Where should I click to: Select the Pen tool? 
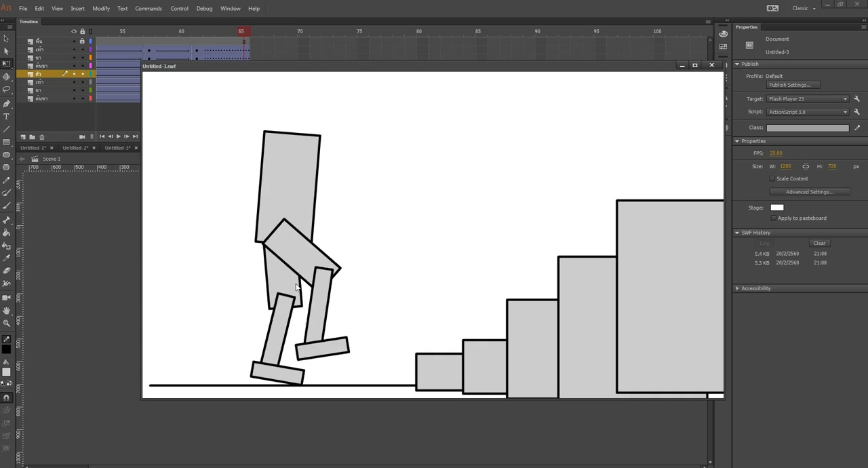pyautogui.click(x=6, y=104)
